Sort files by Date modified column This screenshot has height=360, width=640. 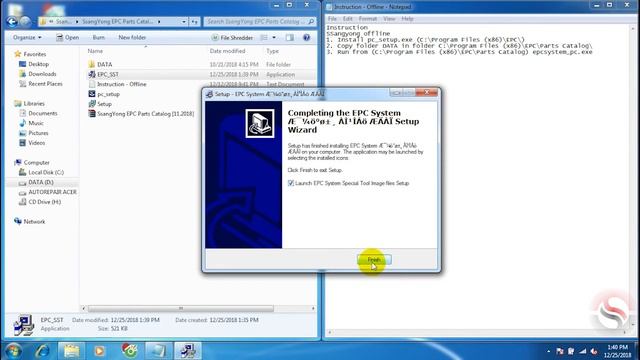pos(227,51)
